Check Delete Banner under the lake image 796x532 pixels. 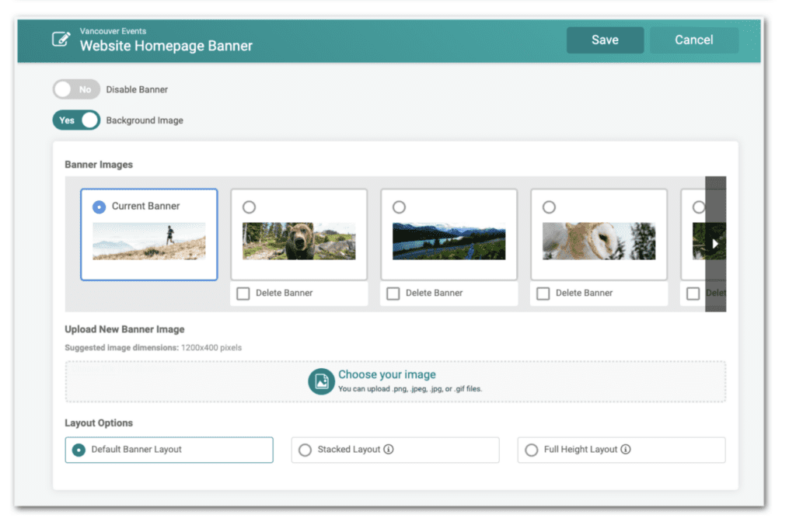pyautogui.click(x=393, y=294)
